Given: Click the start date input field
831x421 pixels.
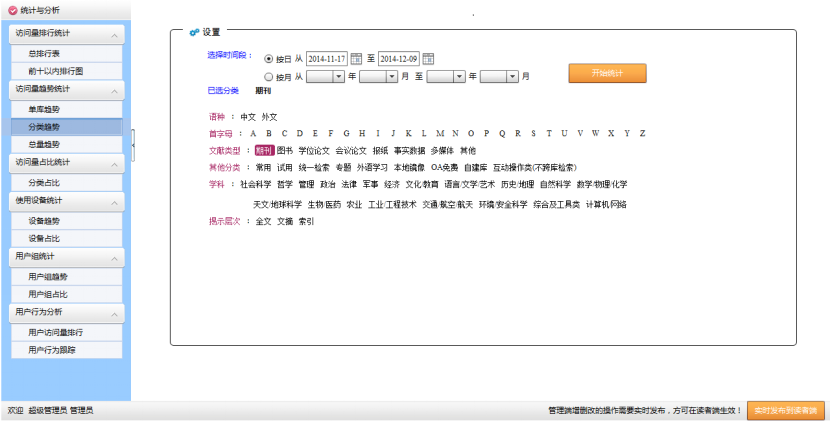Looking at the screenshot, I should click(327, 59).
